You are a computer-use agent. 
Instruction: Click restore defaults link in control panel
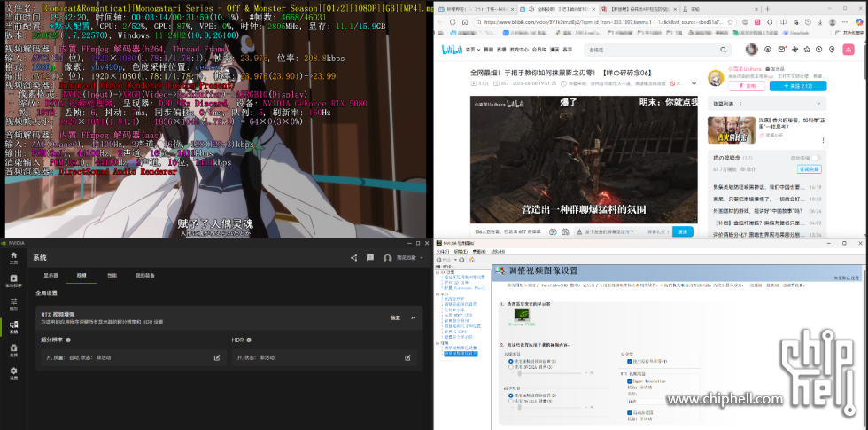(x=847, y=278)
